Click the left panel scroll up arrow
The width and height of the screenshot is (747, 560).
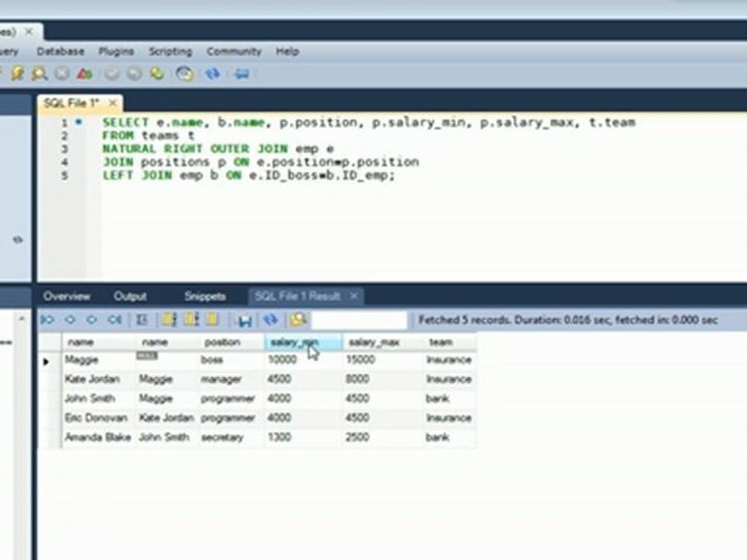tap(22, 318)
